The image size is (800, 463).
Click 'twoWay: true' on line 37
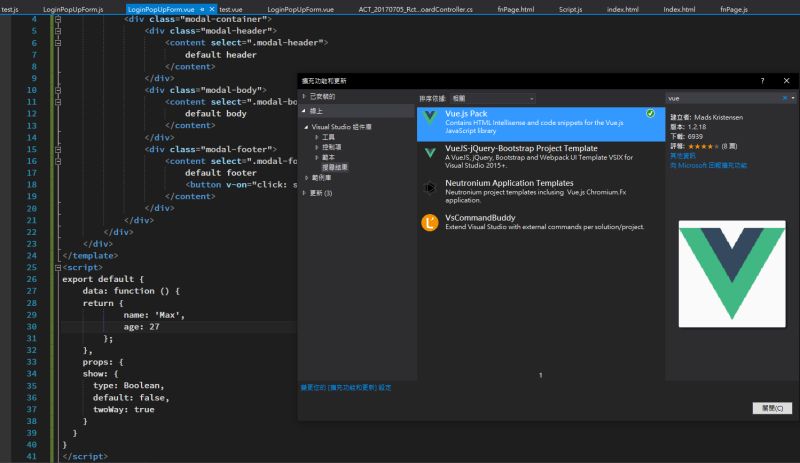[x=123, y=409]
